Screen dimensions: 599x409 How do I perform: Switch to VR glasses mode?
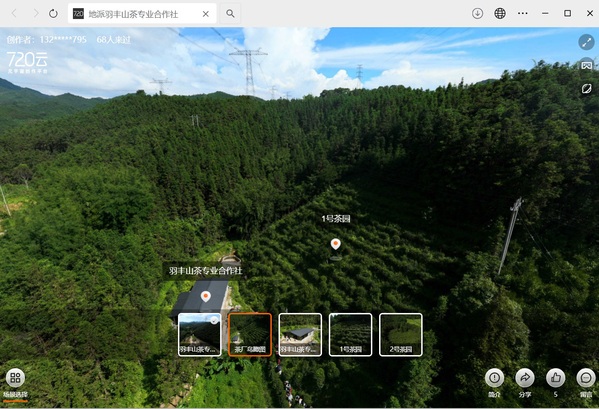tap(586, 65)
